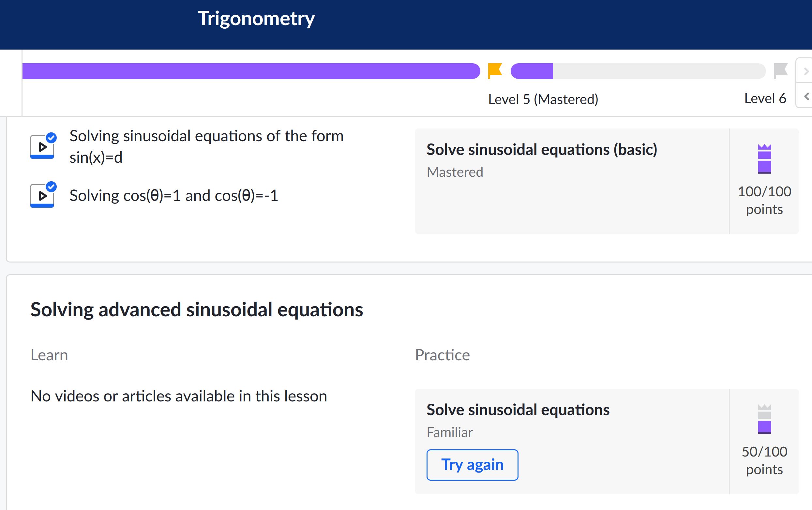Click the orange Level 5 mastered flag
Viewport: 812px width, 510px height.
(x=495, y=71)
